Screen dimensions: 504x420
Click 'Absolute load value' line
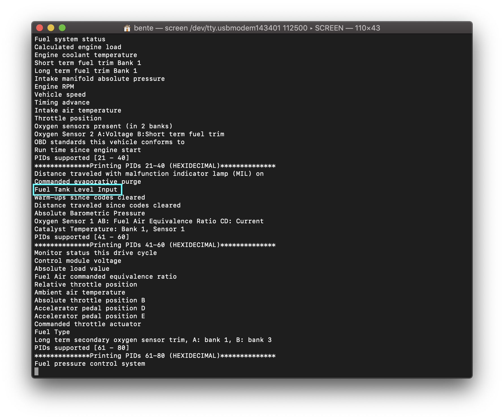(x=72, y=269)
